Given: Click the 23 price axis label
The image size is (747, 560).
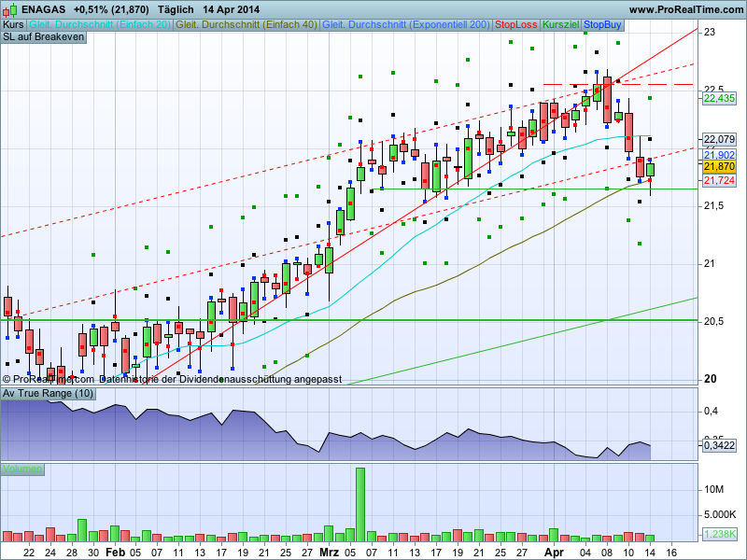Looking at the screenshot, I should (710, 33).
